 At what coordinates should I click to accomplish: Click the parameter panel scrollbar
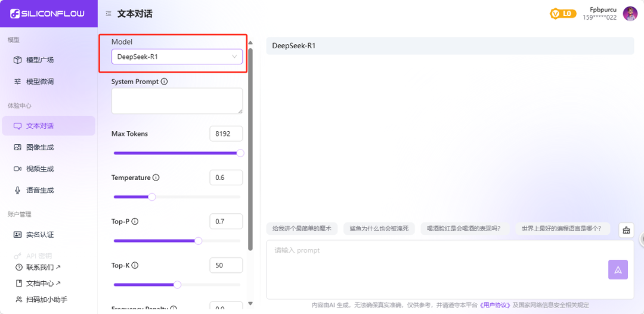pyautogui.click(x=250, y=149)
